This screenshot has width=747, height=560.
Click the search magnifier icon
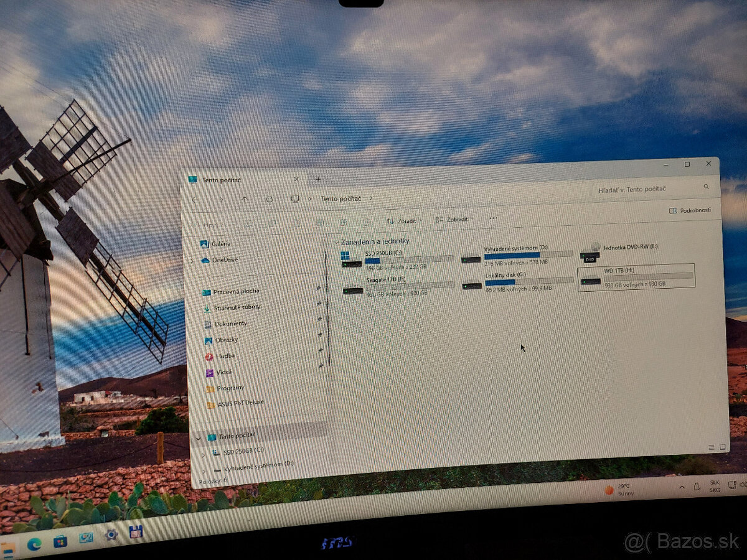[x=706, y=187]
